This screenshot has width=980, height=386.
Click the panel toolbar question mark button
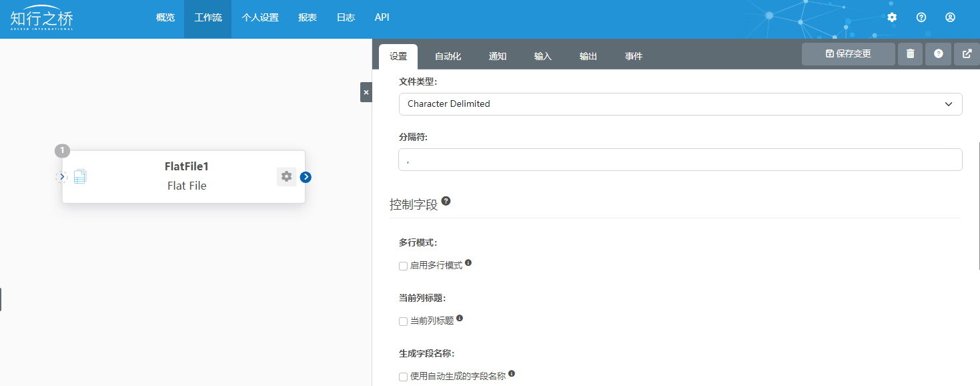coord(938,54)
